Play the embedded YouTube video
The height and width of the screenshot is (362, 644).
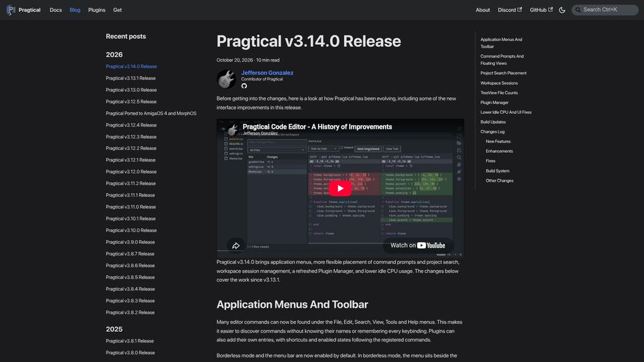[x=340, y=188]
